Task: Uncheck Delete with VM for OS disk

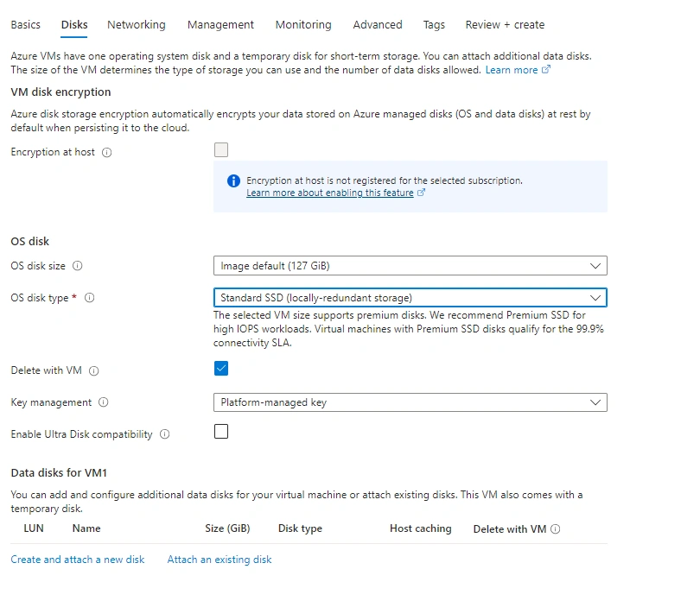Action: pyautogui.click(x=221, y=369)
